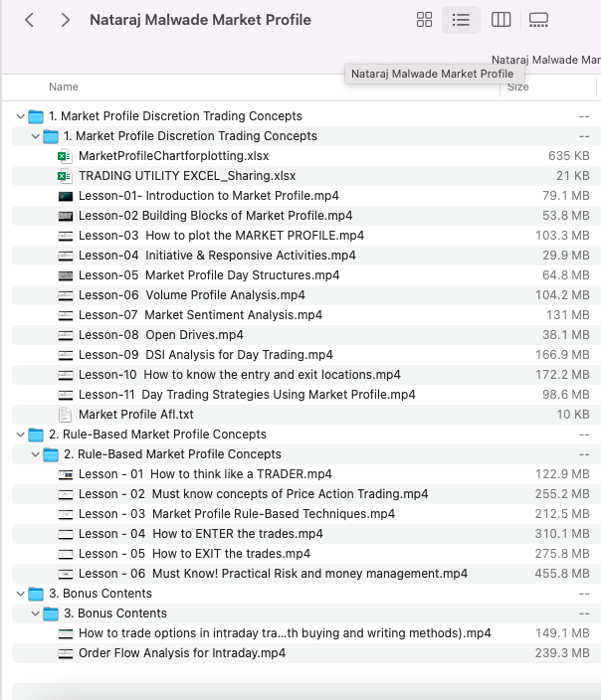Click video icon of Lesson - 06 Must Know! Practical Risk

pyautogui.click(x=66, y=574)
